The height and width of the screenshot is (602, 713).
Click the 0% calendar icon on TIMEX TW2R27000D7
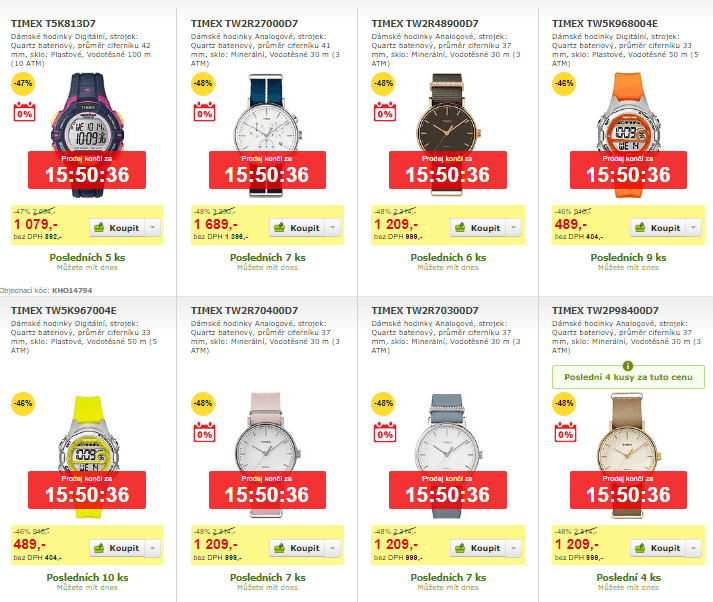pos(204,113)
